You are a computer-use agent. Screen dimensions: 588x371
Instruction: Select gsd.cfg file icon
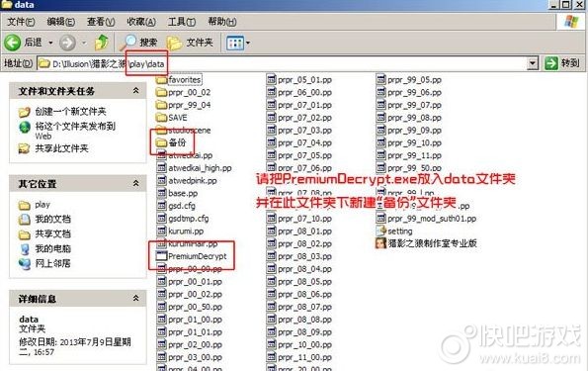point(161,206)
